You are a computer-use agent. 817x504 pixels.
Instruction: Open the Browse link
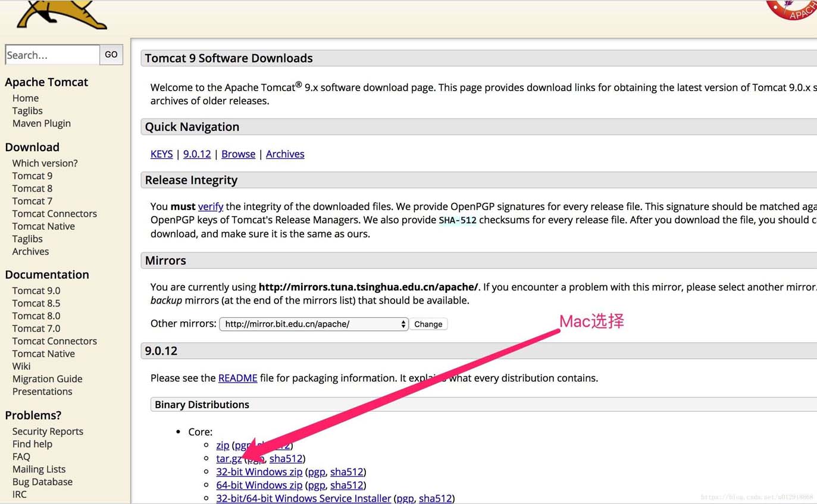(238, 154)
